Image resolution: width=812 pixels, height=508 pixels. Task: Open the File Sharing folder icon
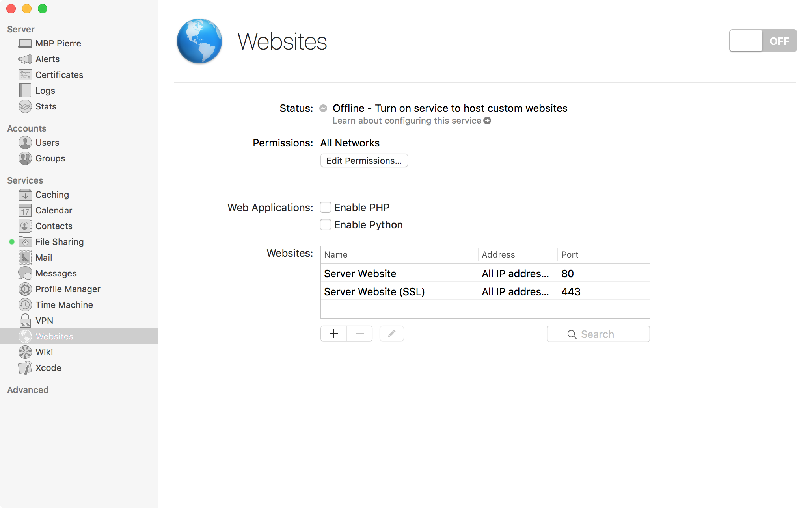[25, 242]
